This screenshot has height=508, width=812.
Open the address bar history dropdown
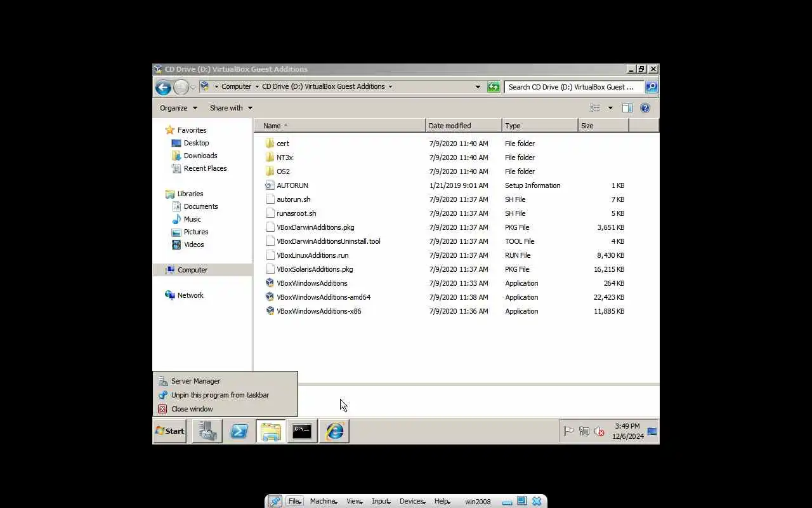tap(478, 87)
